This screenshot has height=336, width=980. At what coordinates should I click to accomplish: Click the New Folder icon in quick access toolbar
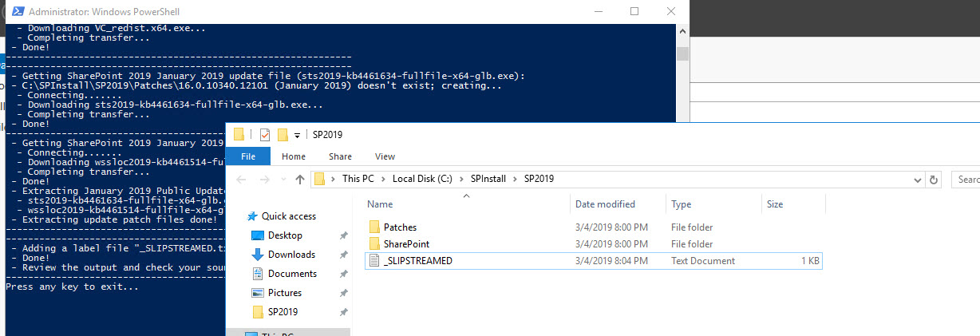tap(282, 134)
